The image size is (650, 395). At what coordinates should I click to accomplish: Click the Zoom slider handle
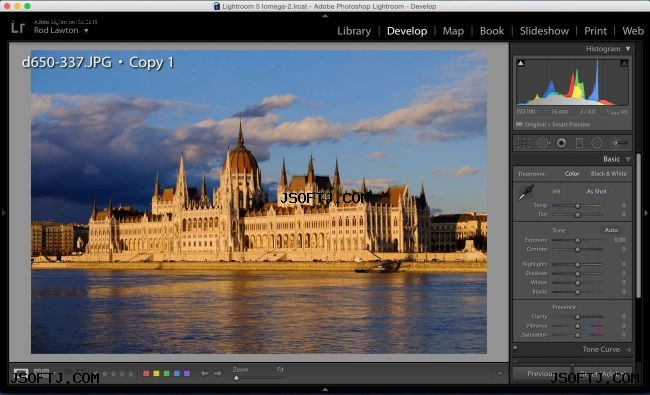coord(236,378)
